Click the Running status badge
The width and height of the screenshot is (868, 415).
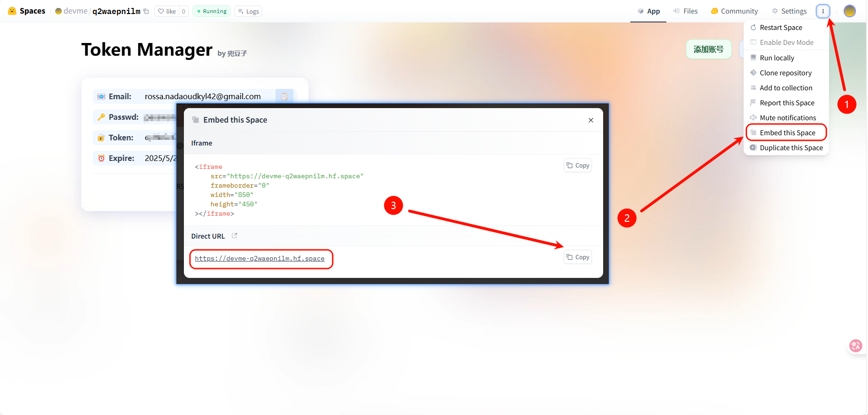click(212, 11)
